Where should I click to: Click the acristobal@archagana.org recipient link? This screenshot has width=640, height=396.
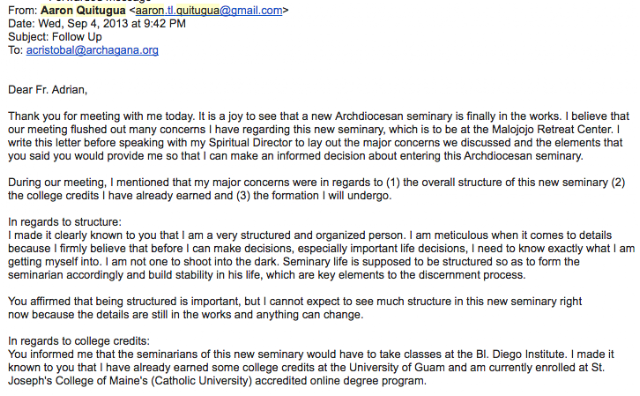92,50
